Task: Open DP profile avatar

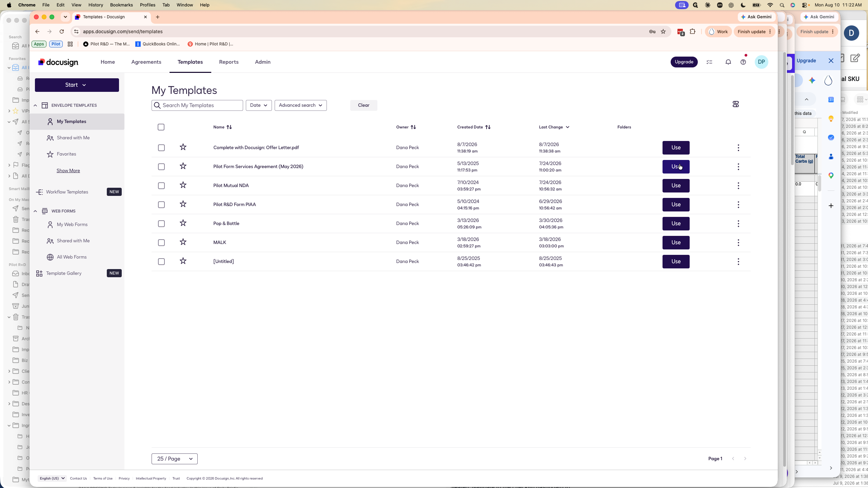Action: pyautogui.click(x=761, y=62)
